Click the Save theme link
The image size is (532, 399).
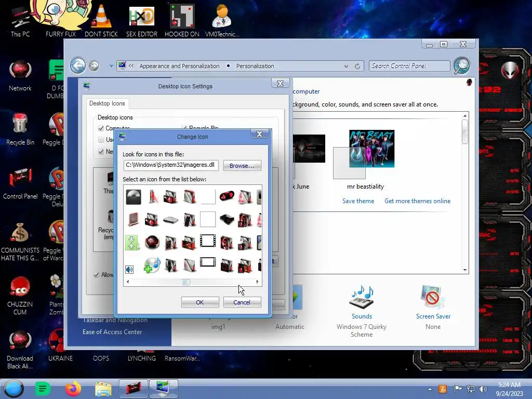pos(358,201)
